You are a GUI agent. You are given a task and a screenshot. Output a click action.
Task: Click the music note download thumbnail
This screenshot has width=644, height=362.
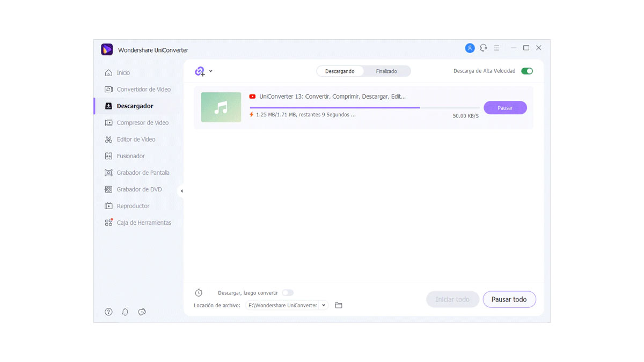point(221,107)
